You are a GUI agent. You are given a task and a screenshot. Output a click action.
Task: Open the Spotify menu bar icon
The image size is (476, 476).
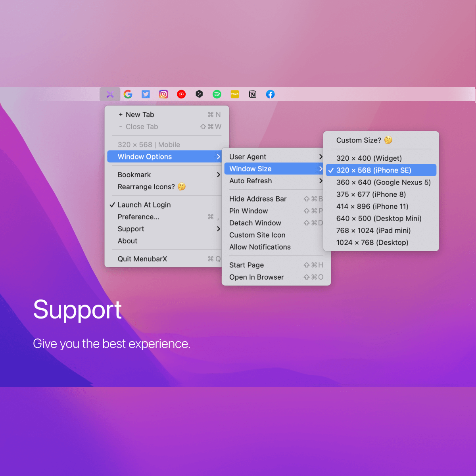(x=217, y=94)
